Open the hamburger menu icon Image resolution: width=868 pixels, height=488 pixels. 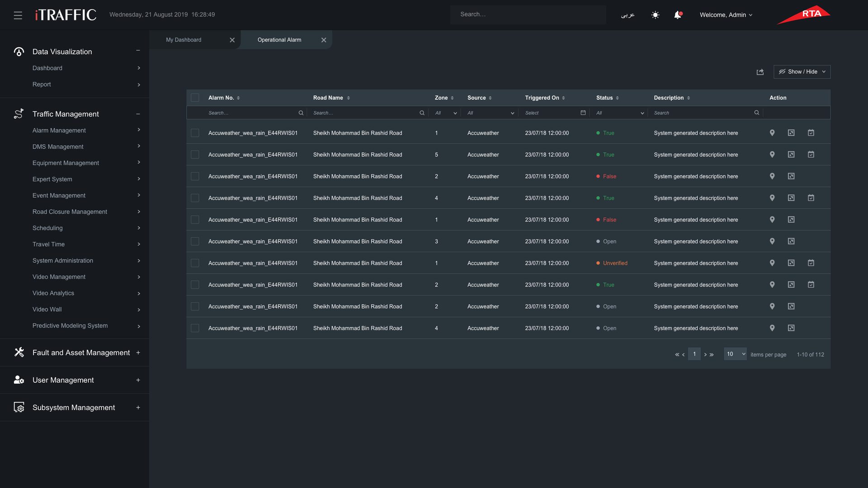[x=18, y=15]
